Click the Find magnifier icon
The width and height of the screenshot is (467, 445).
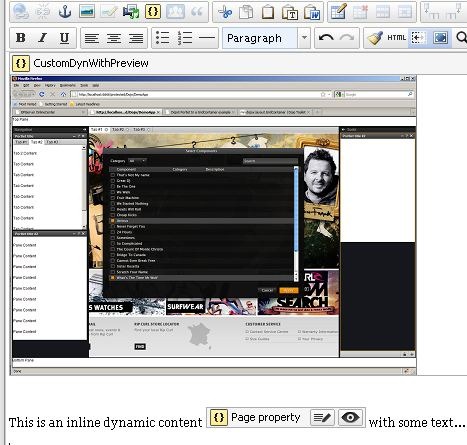coord(461,38)
